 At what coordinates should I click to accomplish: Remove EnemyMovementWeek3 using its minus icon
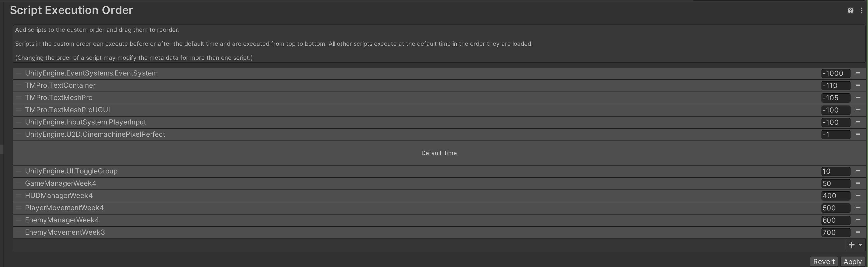(x=858, y=232)
